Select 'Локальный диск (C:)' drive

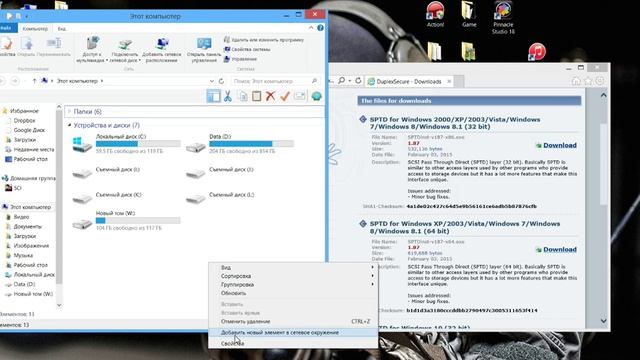coord(126,144)
